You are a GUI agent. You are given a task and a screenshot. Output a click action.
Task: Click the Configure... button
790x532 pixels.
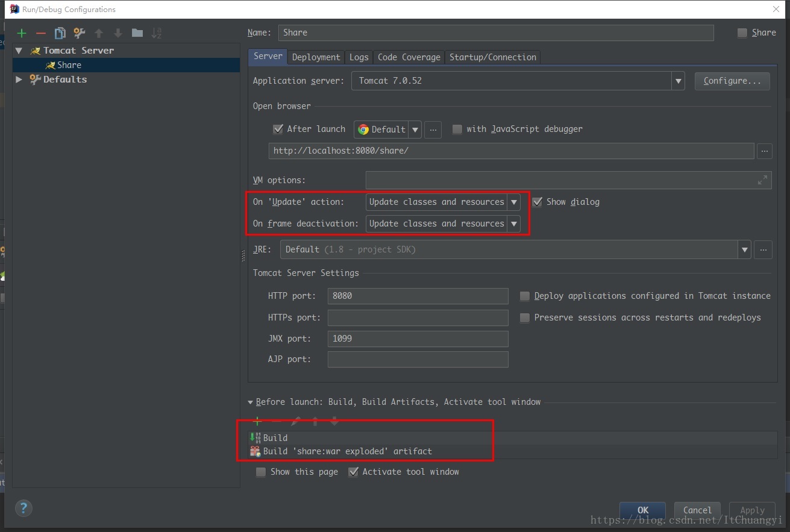pos(732,81)
